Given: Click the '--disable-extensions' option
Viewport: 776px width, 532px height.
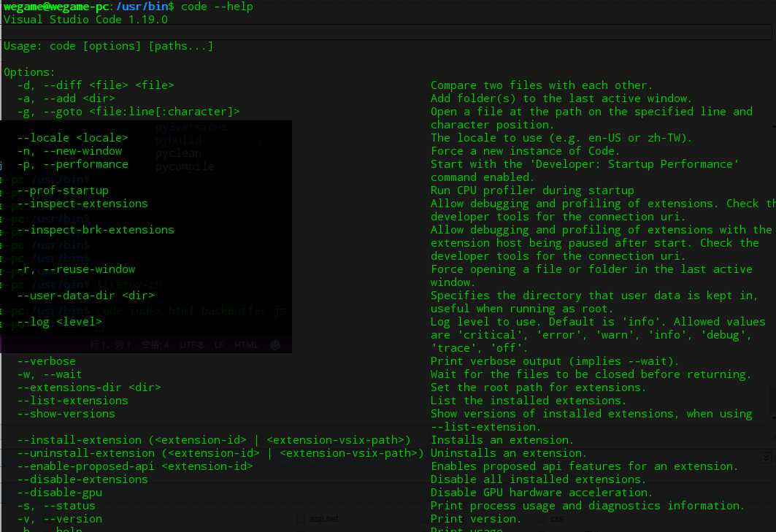Looking at the screenshot, I should click(82, 479).
